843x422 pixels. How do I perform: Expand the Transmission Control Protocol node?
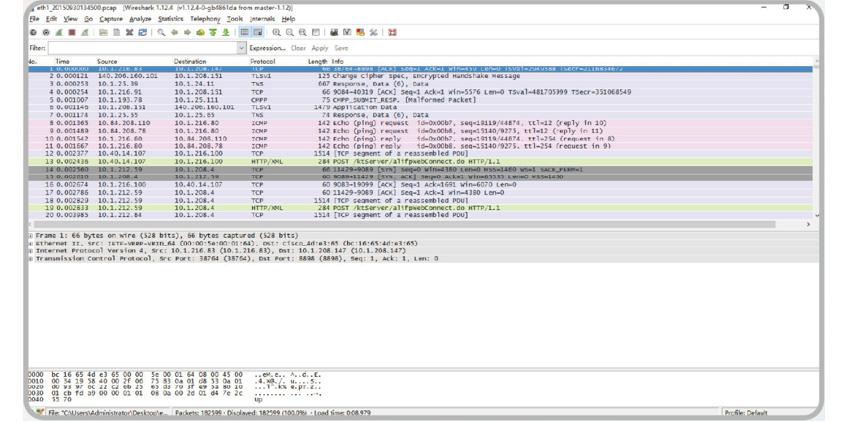coord(31,258)
